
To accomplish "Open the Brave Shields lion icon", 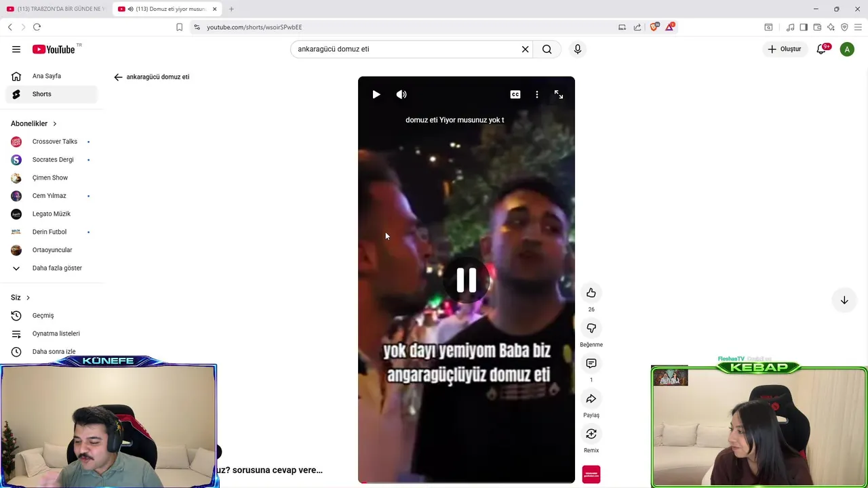I will pyautogui.click(x=654, y=27).
